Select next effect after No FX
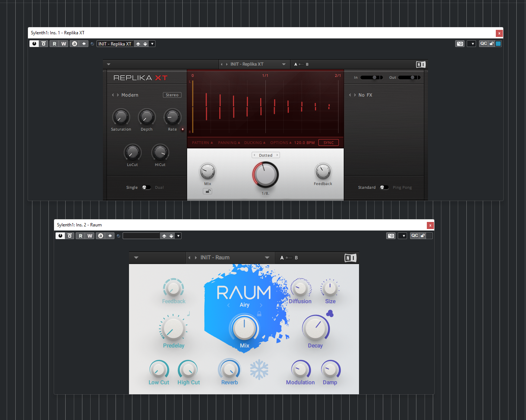 [x=355, y=95]
